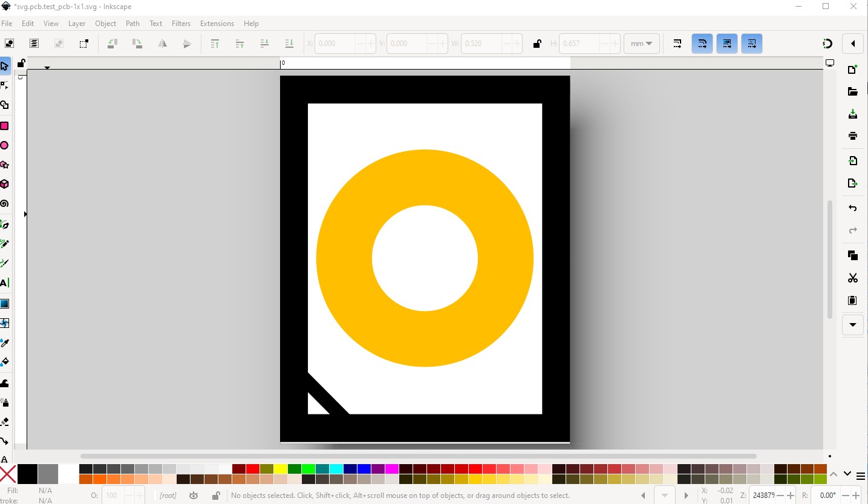Select the Eraser tool

tap(4, 422)
